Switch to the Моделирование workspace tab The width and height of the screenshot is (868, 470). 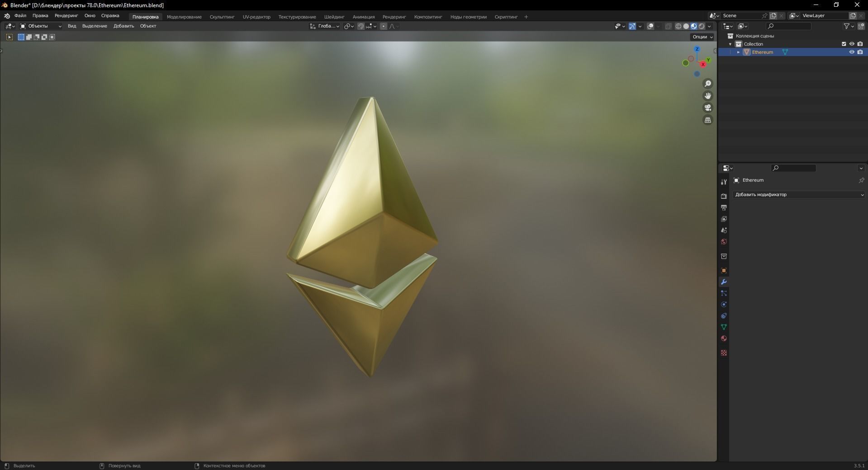184,17
